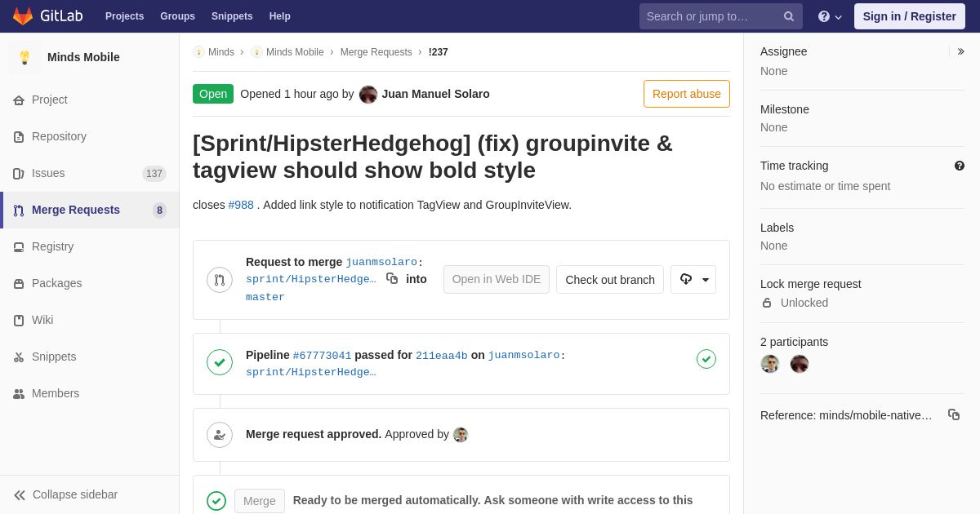Image resolution: width=980 pixels, height=514 pixels.
Task: Click the Time tracking help icon
Action: pos(960,166)
